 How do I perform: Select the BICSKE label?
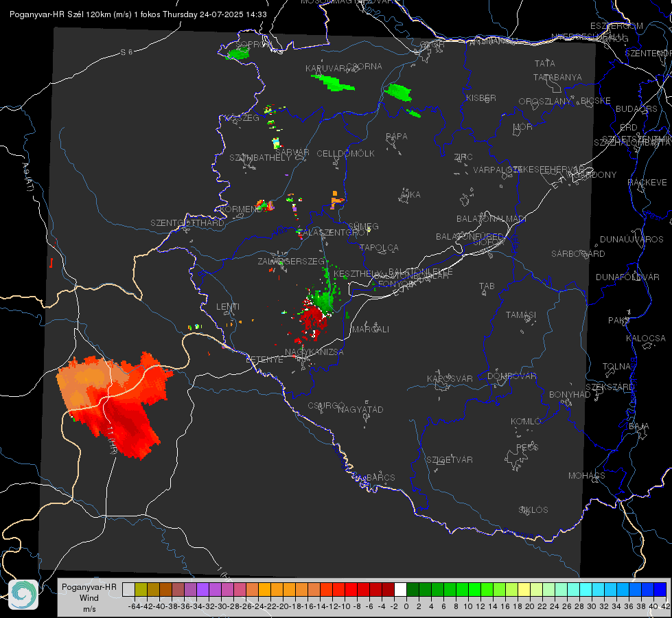(596, 100)
